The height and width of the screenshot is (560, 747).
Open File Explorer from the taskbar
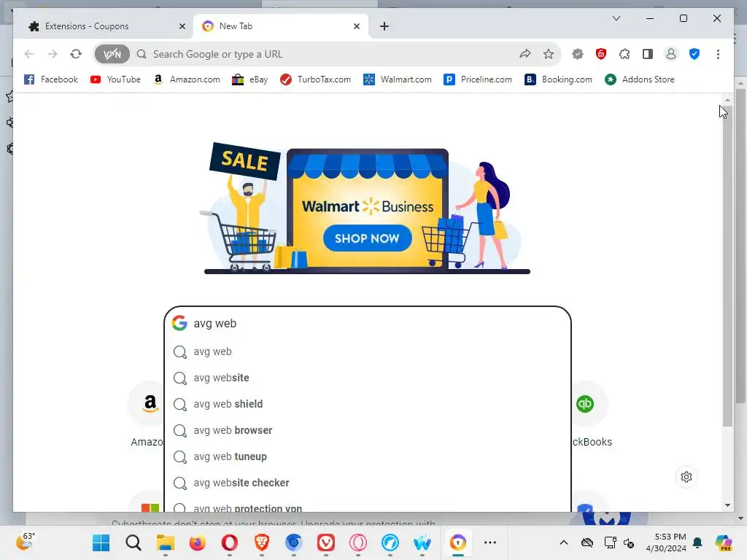(x=166, y=542)
